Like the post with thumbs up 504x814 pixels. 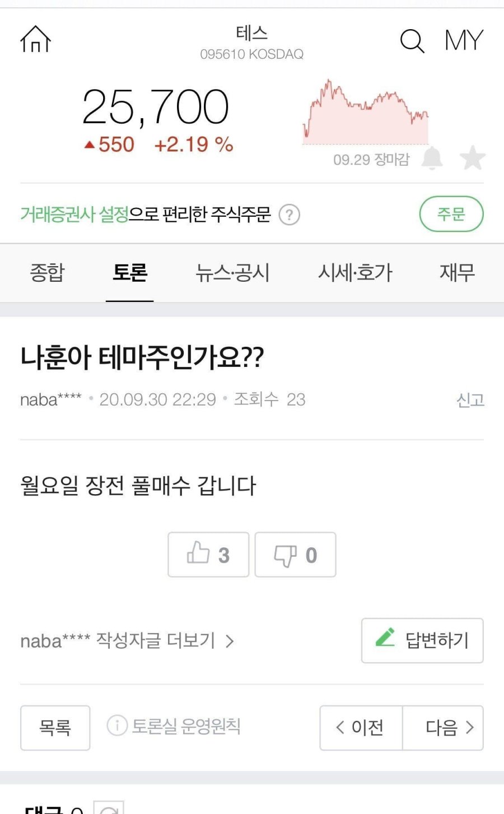[208, 555]
